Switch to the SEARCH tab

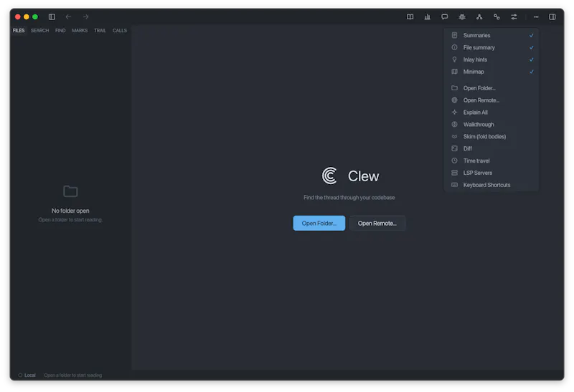(x=39, y=30)
